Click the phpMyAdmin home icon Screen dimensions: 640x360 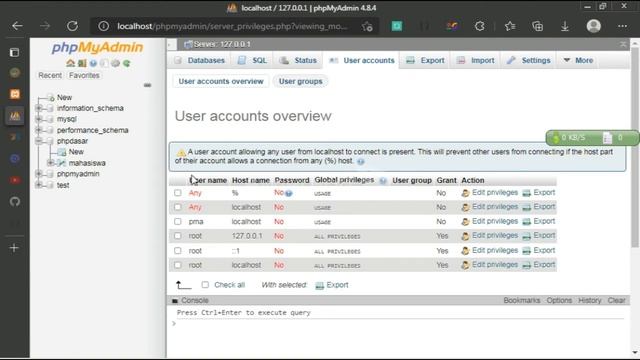[71, 63]
